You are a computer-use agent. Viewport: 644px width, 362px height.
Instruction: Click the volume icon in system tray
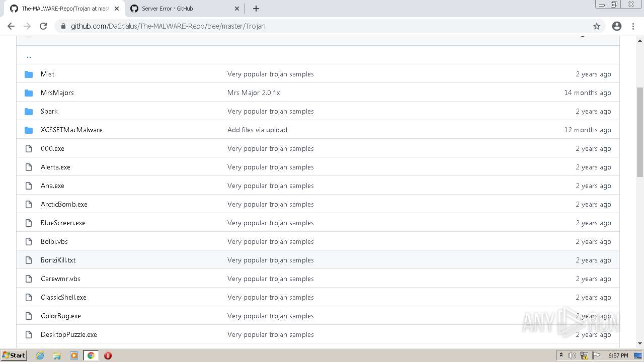click(572, 355)
